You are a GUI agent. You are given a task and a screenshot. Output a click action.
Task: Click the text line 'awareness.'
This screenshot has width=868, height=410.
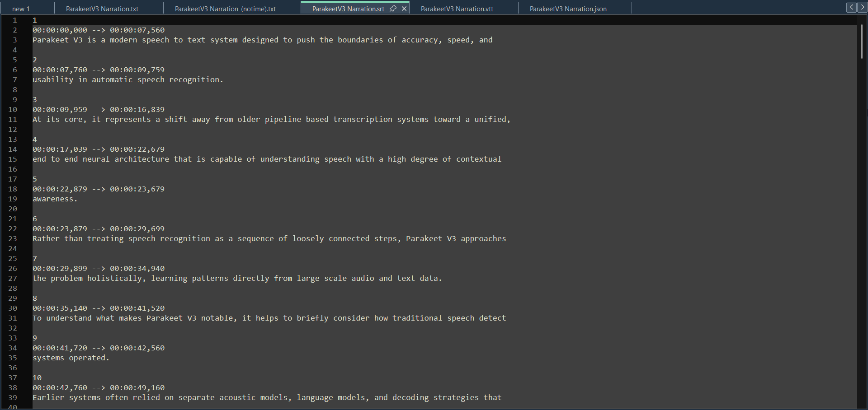55,199
